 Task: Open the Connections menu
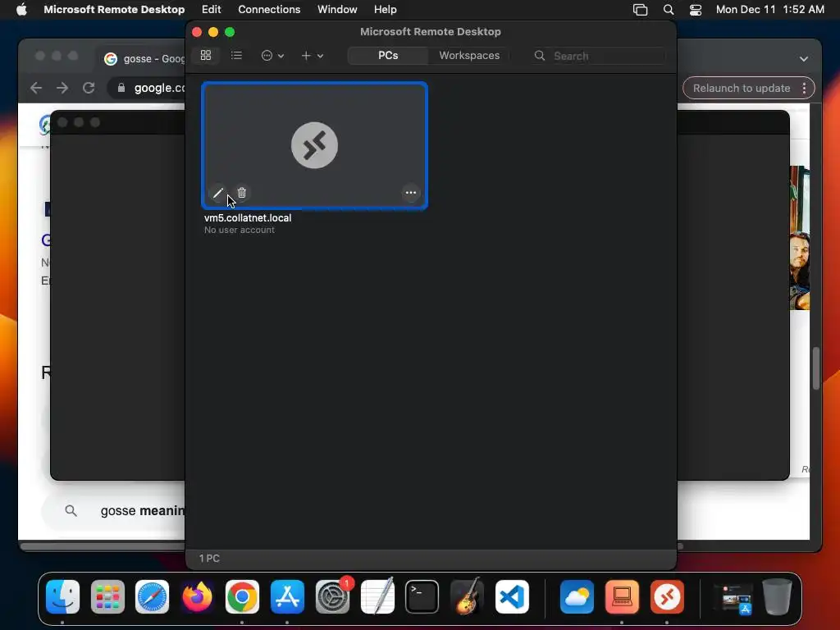coord(269,10)
